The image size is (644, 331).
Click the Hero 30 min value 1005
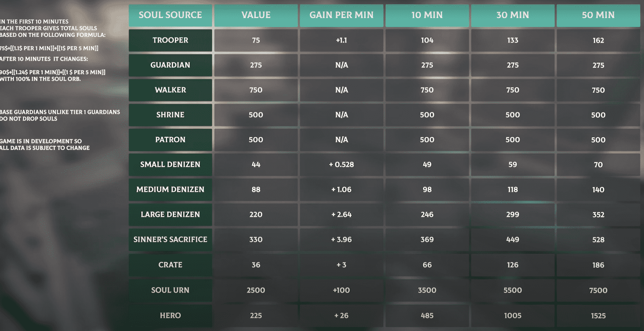pos(513,316)
